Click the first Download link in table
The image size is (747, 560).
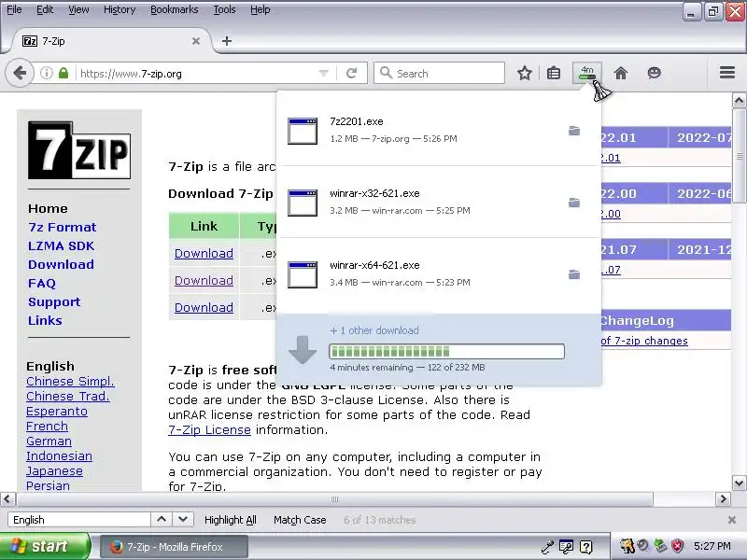click(204, 253)
